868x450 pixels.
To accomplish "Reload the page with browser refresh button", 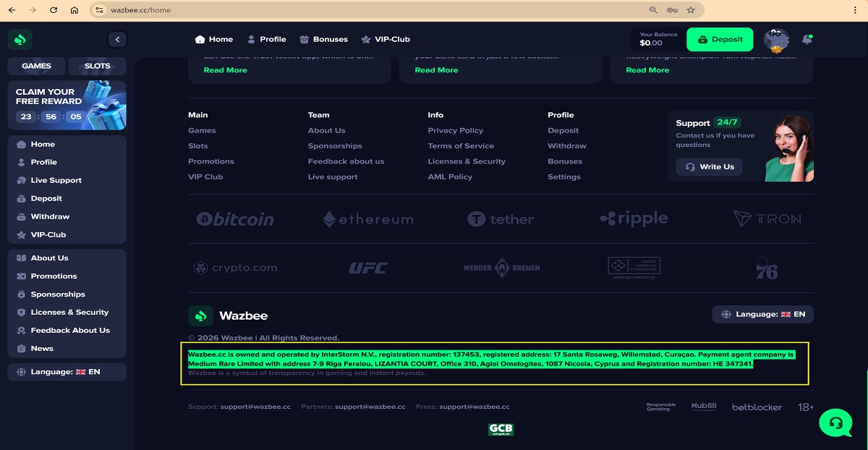I will 54,10.
